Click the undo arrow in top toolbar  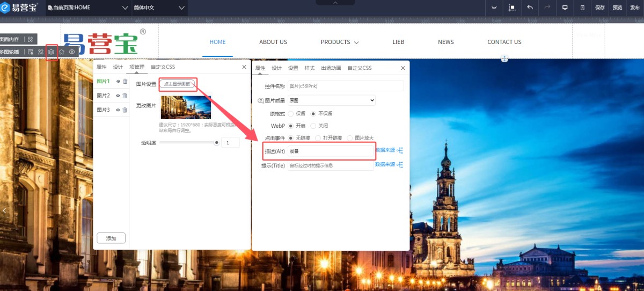(530, 8)
